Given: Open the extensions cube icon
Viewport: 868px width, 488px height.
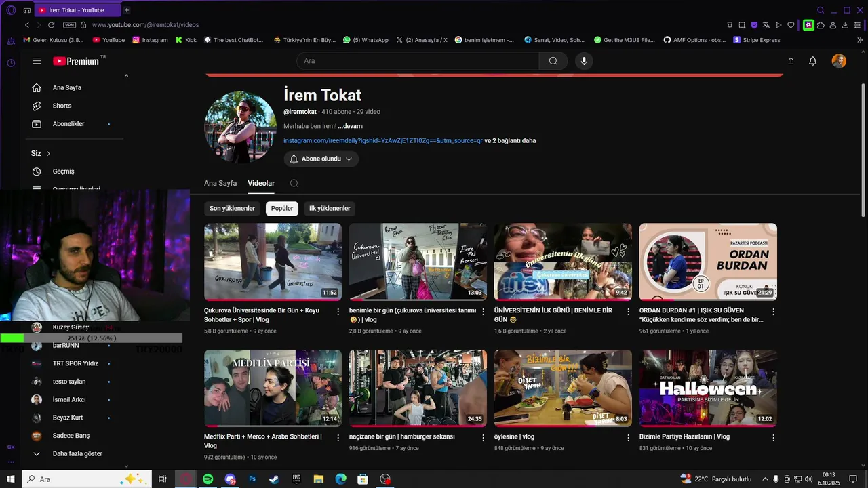Looking at the screenshot, I should coord(821,25).
